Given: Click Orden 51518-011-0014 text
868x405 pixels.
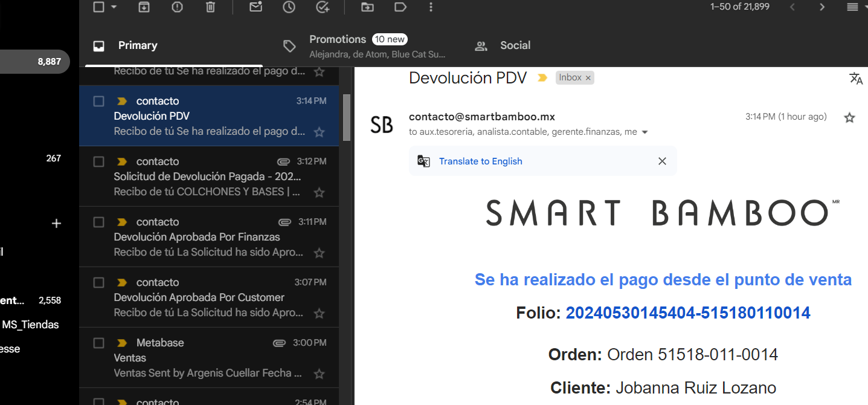Looking at the screenshot, I should coord(692,354).
